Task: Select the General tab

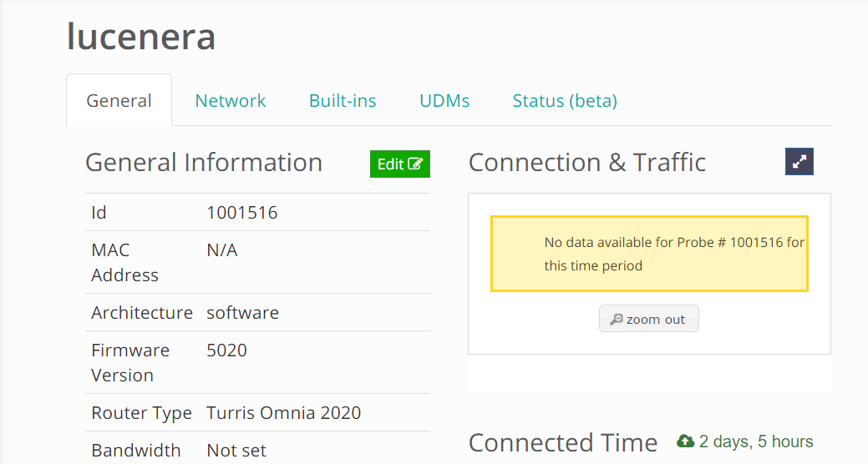Action: coord(119,101)
